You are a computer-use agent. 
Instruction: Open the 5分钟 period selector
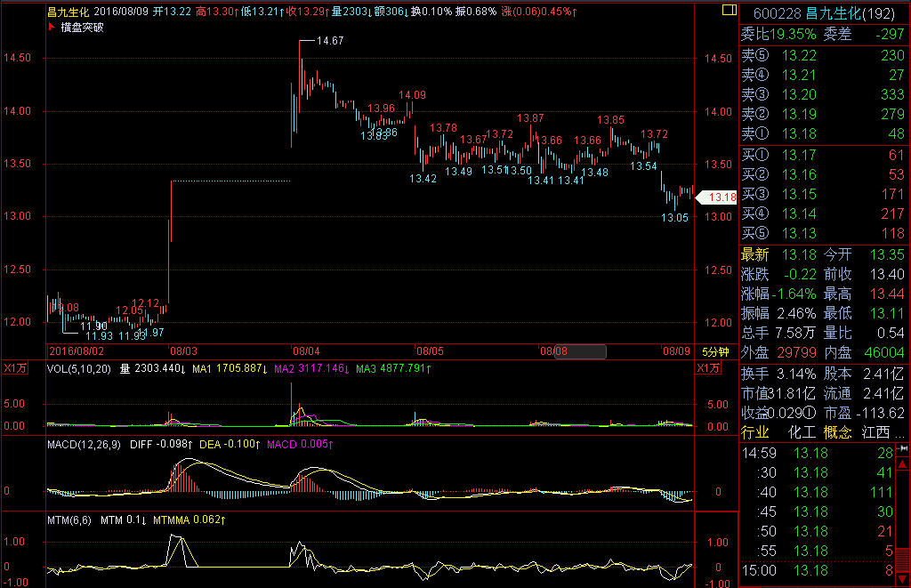point(713,351)
